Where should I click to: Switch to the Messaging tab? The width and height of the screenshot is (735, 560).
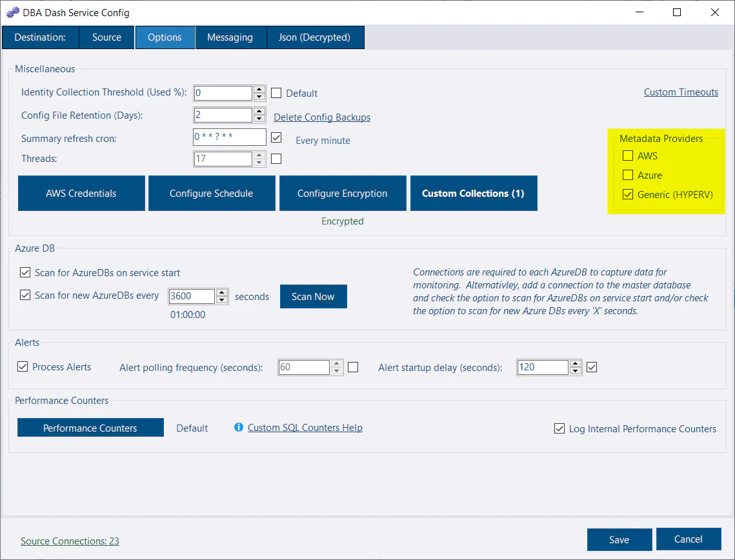[x=230, y=37]
